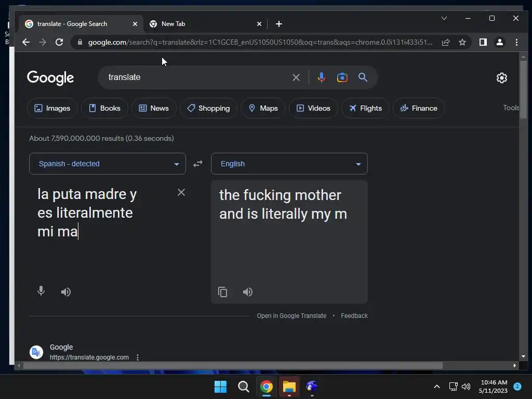Copy the English translation

click(x=222, y=292)
